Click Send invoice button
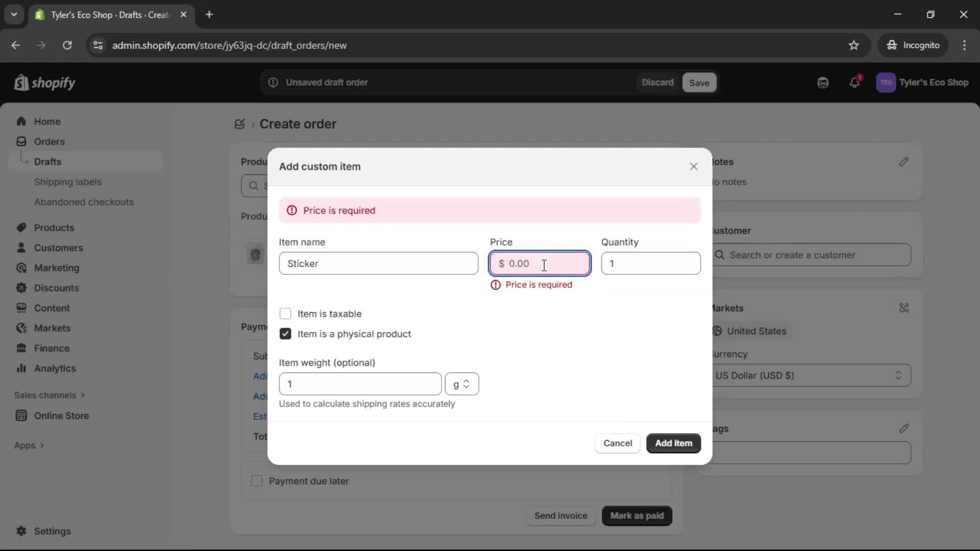Image resolution: width=980 pixels, height=551 pixels. pyautogui.click(x=560, y=516)
